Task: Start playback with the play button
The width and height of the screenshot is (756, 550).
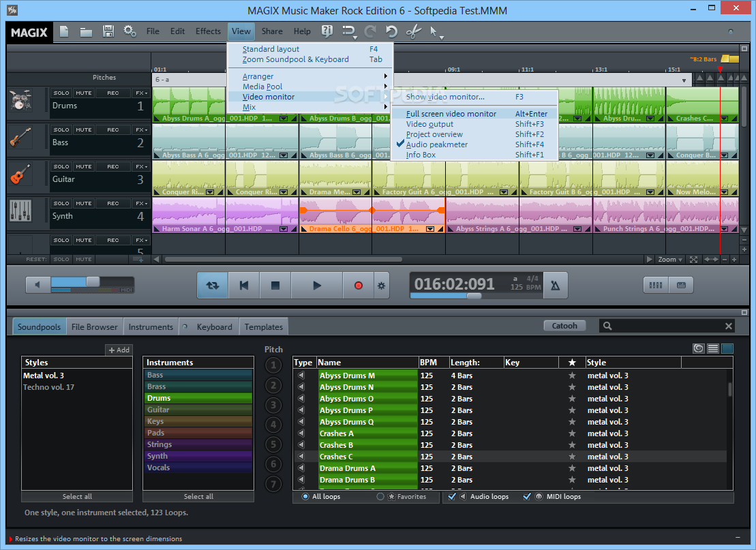Action: click(x=317, y=286)
